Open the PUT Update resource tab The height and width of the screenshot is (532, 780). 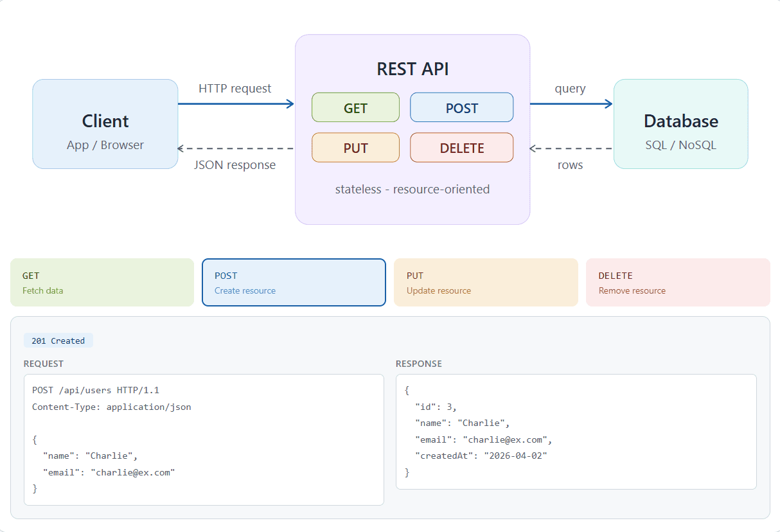[x=485, y=283]
